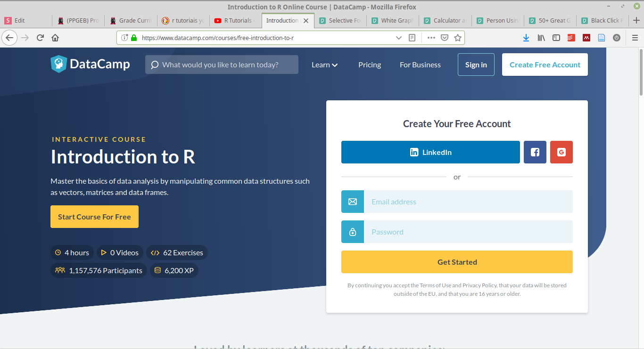Viewport: 644px width, 349px height.
Task: Open the Mendeley importer extension
Action: (586, 38)
